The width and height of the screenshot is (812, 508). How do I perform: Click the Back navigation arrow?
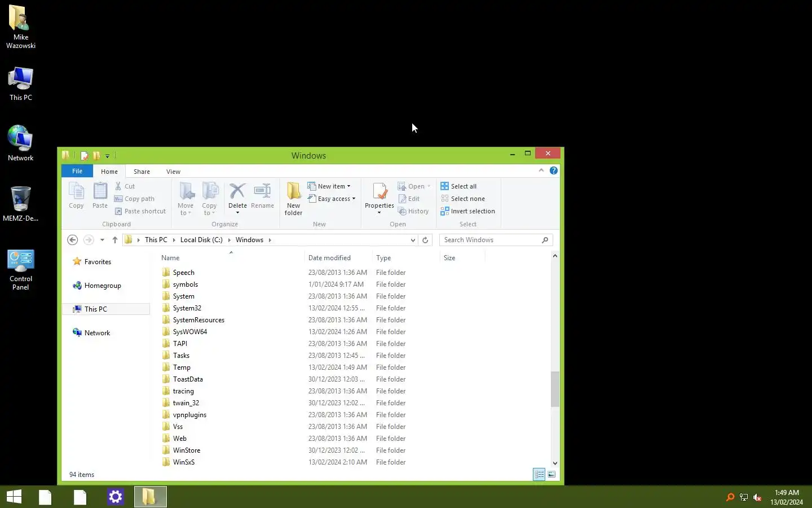(72, 240)
